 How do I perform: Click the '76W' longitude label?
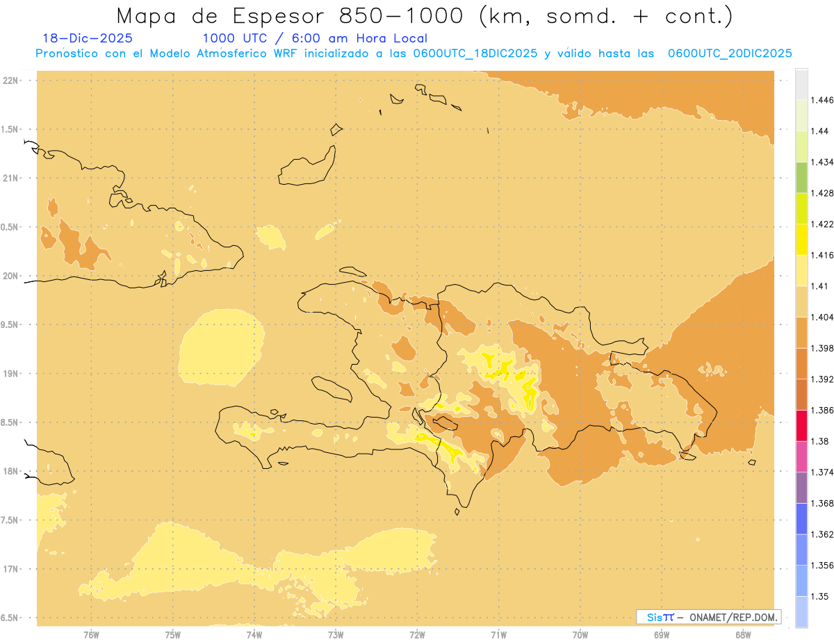(91, 635)
